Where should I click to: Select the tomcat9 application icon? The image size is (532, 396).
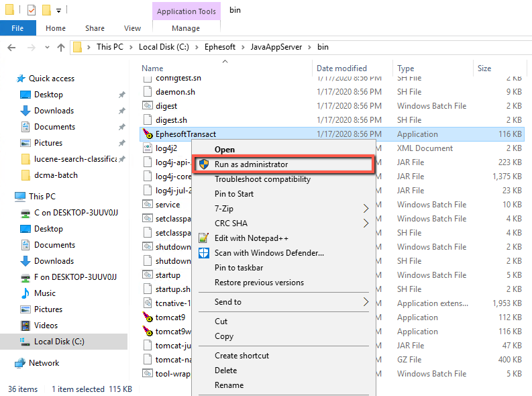148,317
